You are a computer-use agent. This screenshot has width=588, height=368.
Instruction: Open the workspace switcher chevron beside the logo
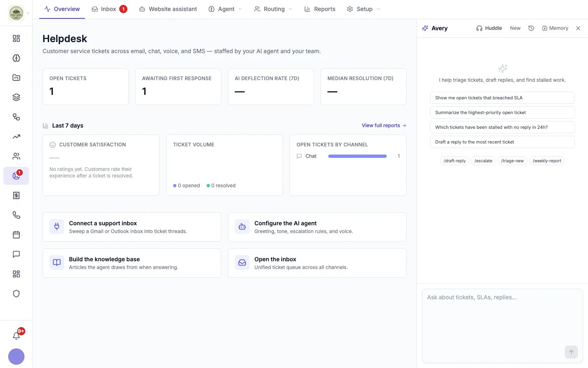click(x=28, y=13)
